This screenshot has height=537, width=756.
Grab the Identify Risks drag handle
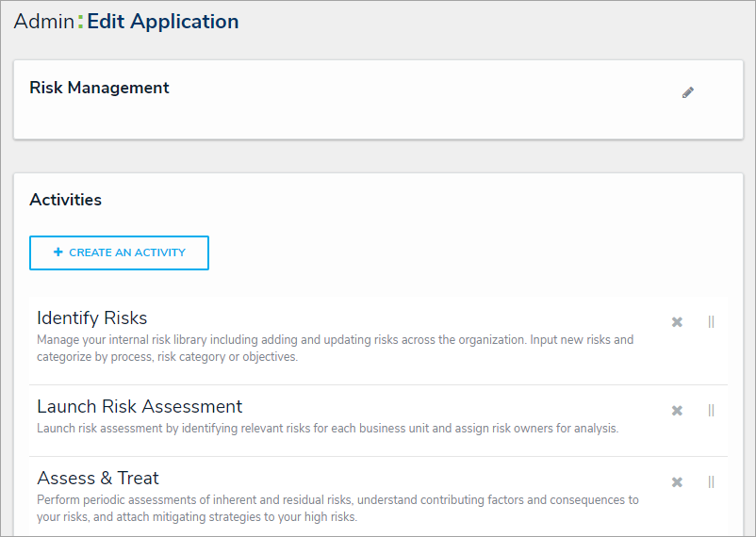point(711,322)
